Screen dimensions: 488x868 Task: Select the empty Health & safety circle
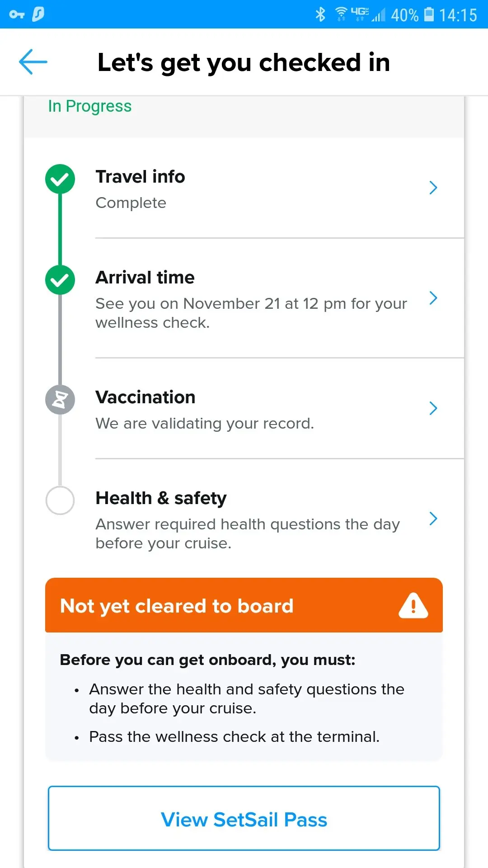point(60,500)
